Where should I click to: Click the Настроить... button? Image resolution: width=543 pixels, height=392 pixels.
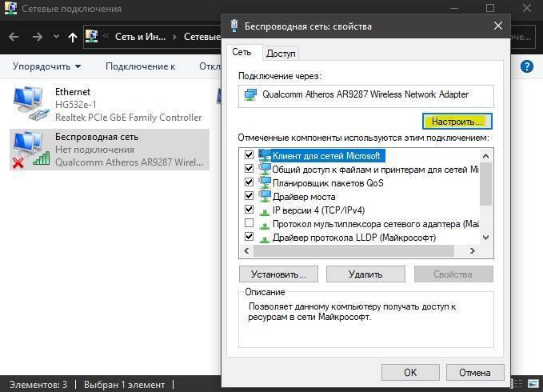click(457, 122)
